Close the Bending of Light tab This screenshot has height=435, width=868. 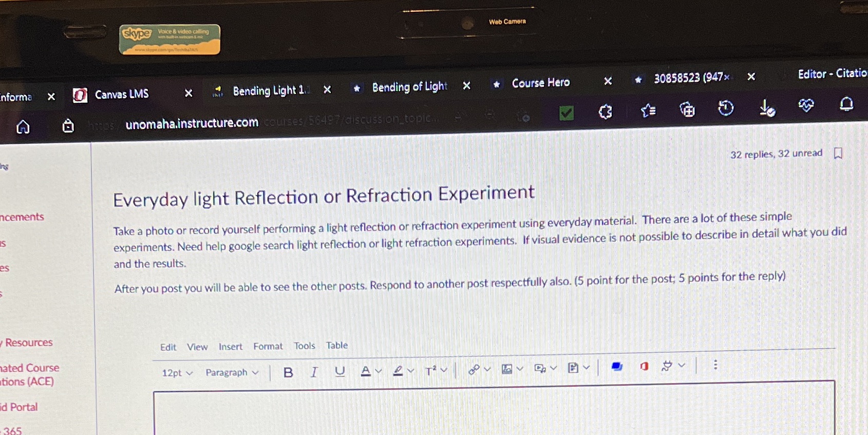point(466,86)
